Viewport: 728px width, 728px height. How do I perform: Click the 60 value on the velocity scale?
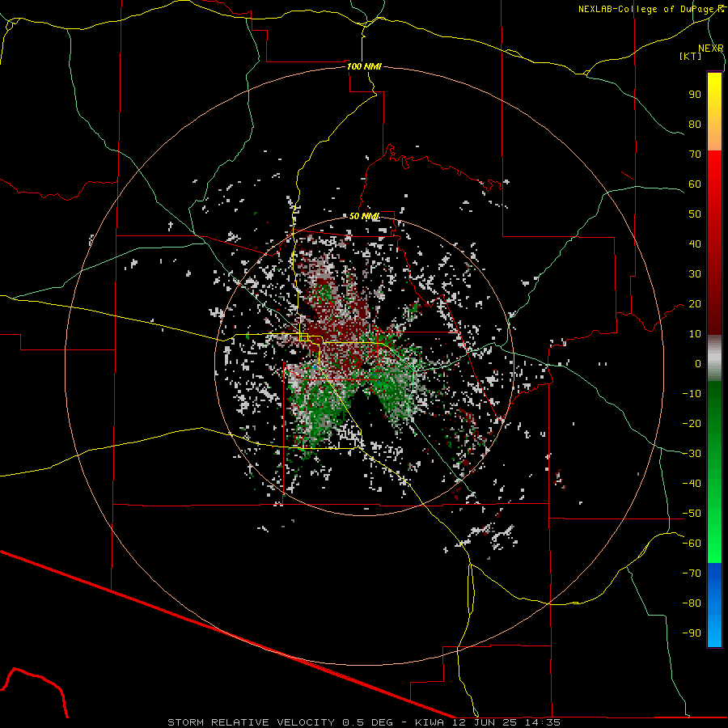(695, 184)
